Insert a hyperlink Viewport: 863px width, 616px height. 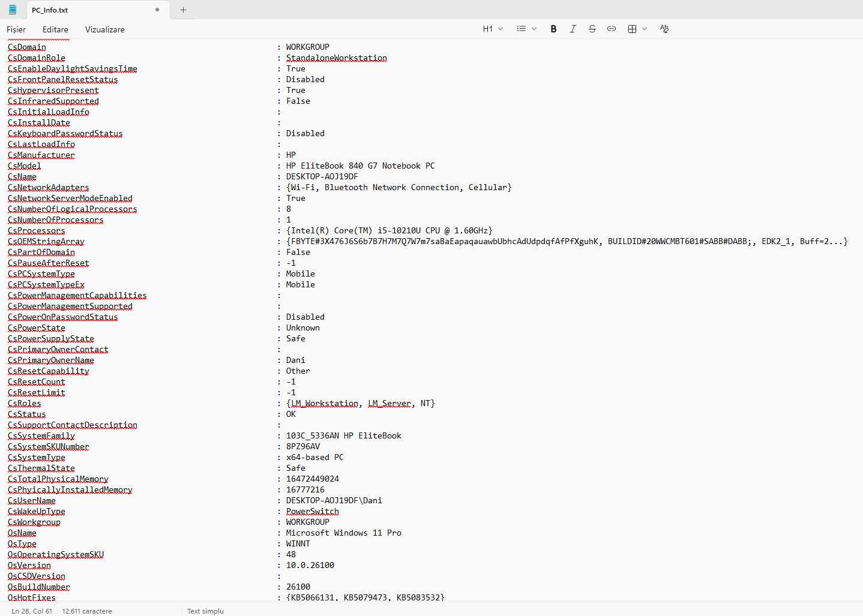coord(611,29)
